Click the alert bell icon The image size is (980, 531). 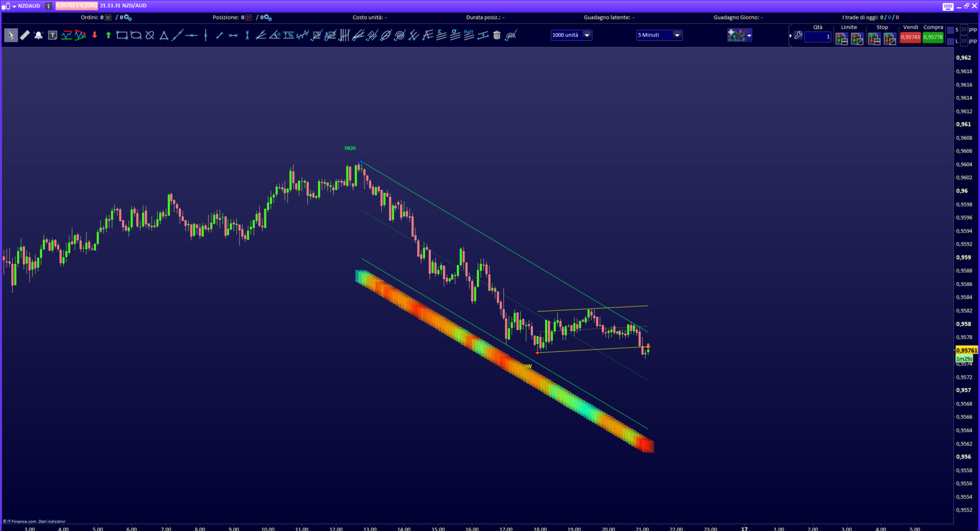[38, 35]
